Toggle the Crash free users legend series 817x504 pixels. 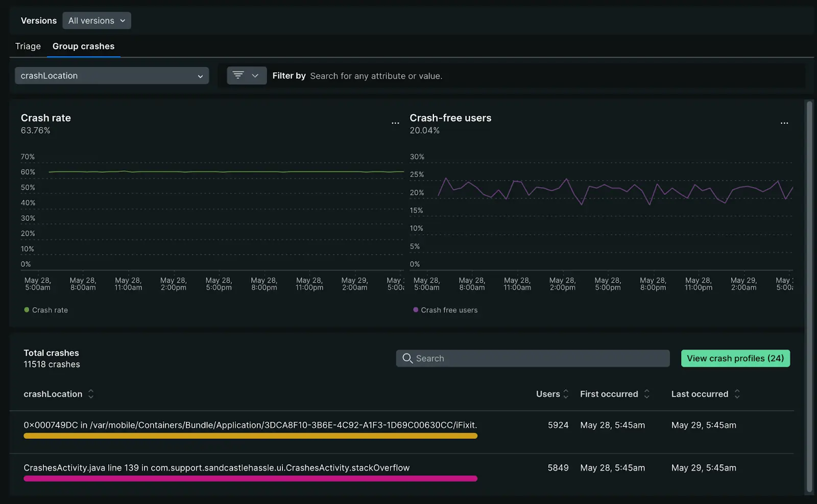point(445,310)
